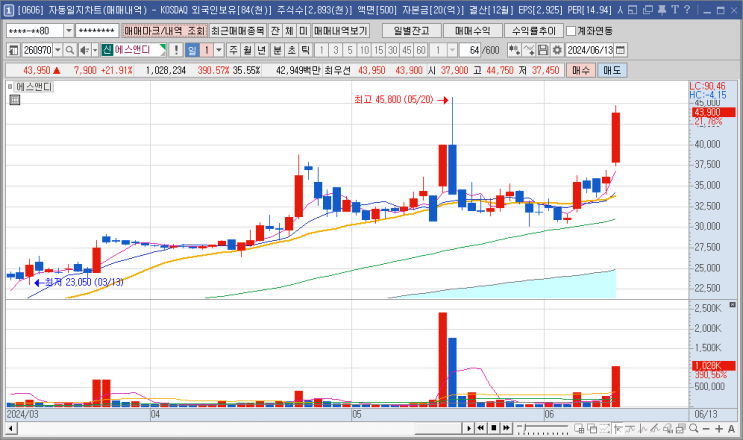
Task: Click the exclamation mark info button
Action: click(176, 50)
